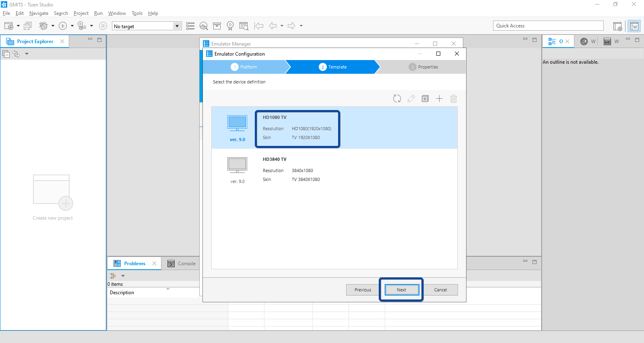Click the Open Perspective icon
644x343 pixels.
(x=617, y=26)
